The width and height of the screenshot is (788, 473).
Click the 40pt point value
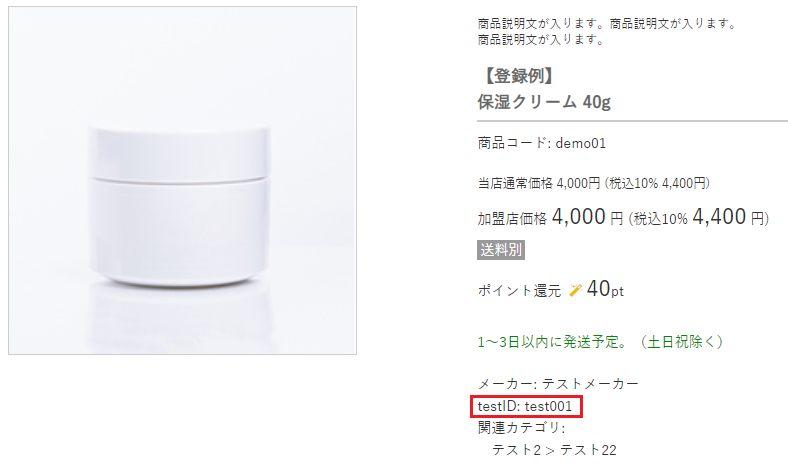coord(605,289)
